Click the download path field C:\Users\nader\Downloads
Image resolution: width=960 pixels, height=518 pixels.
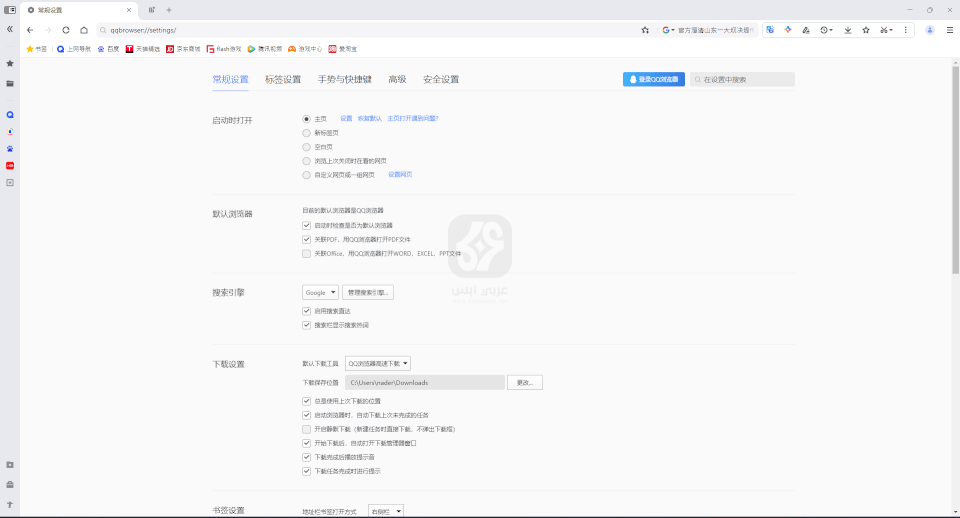(x=425, y=383)
